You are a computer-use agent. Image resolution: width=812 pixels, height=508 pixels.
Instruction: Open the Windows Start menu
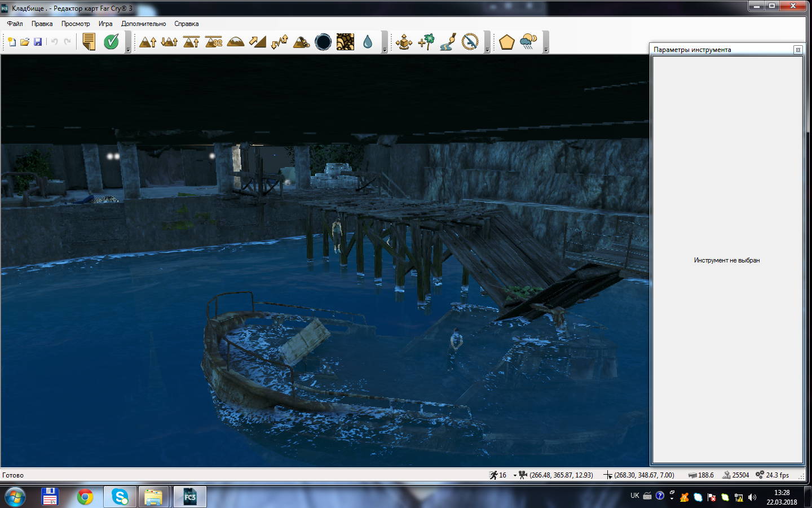click(15, 497)
